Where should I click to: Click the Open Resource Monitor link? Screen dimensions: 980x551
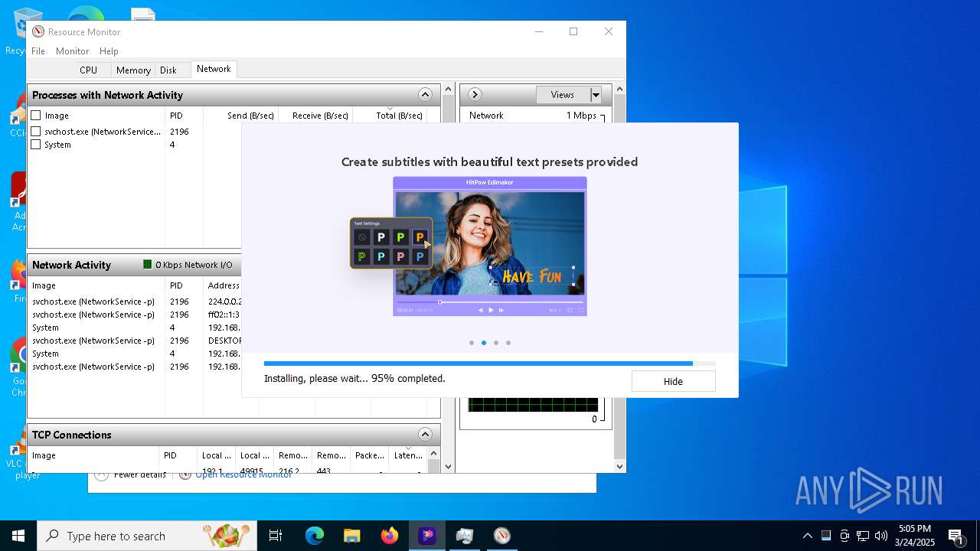[243, 474]
